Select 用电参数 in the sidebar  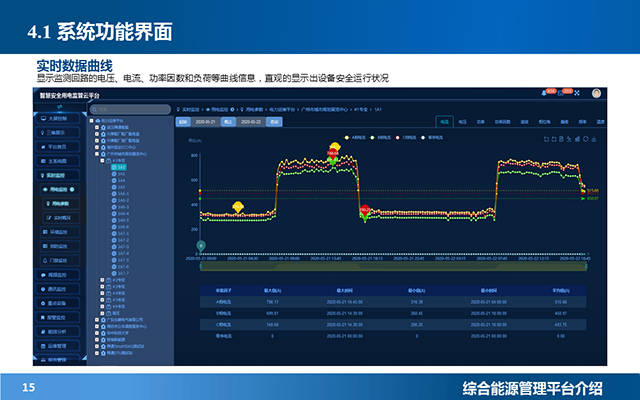61,204
